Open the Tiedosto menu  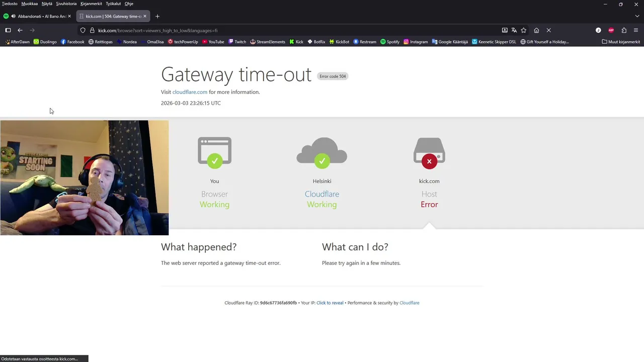10,4
